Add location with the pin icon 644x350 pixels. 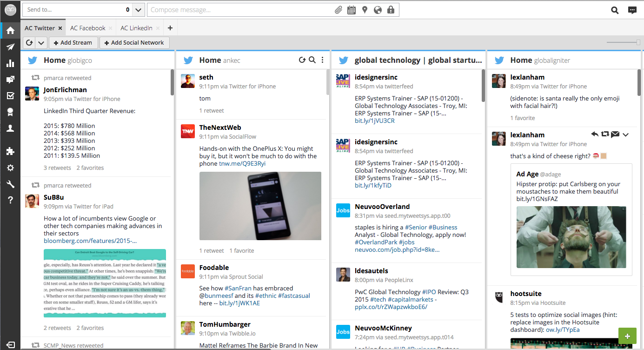coord(365,10)
